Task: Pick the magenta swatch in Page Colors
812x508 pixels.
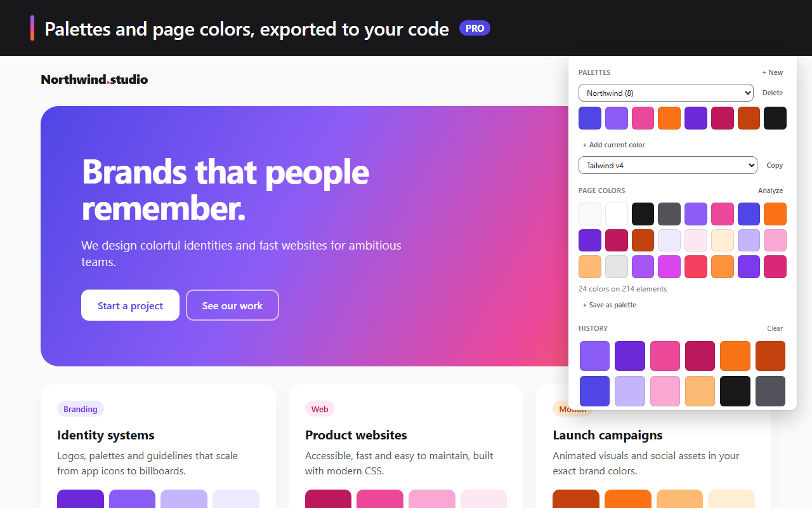Action: coord(669,267)
